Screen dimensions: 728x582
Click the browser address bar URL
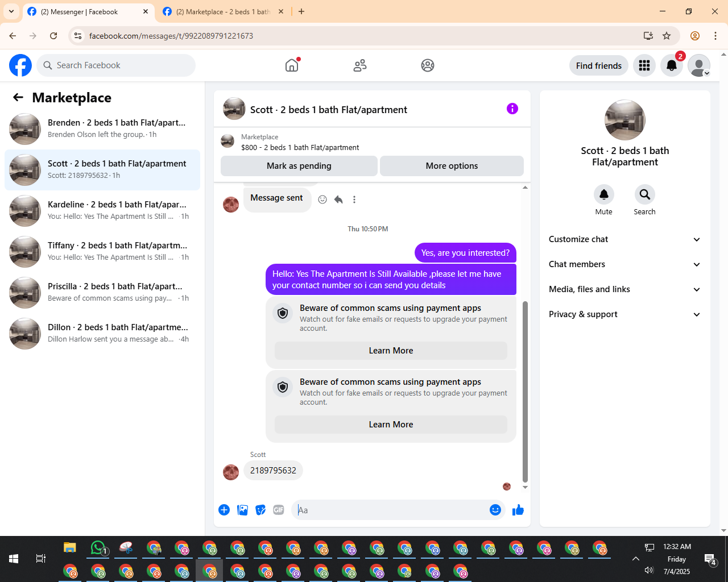click(171, 36)
